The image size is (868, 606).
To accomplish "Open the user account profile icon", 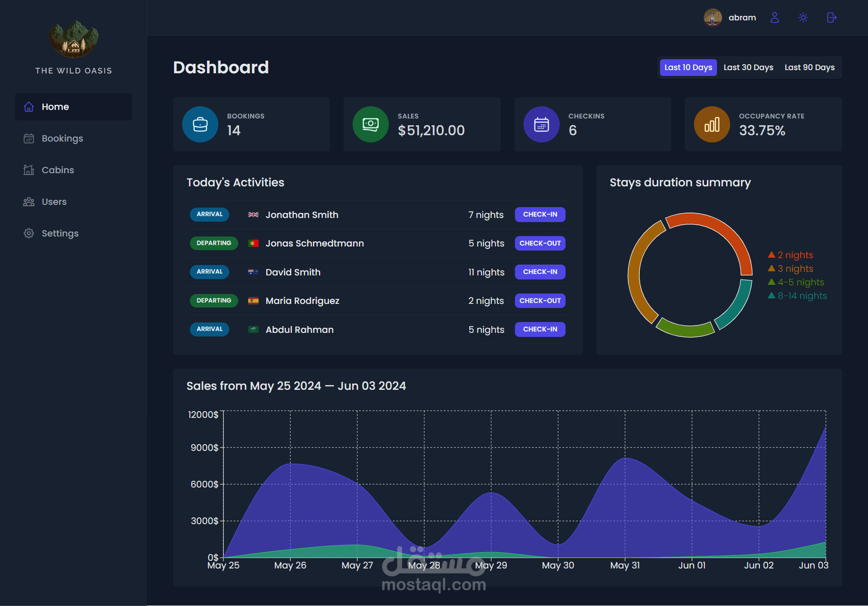I will [774, 18].
